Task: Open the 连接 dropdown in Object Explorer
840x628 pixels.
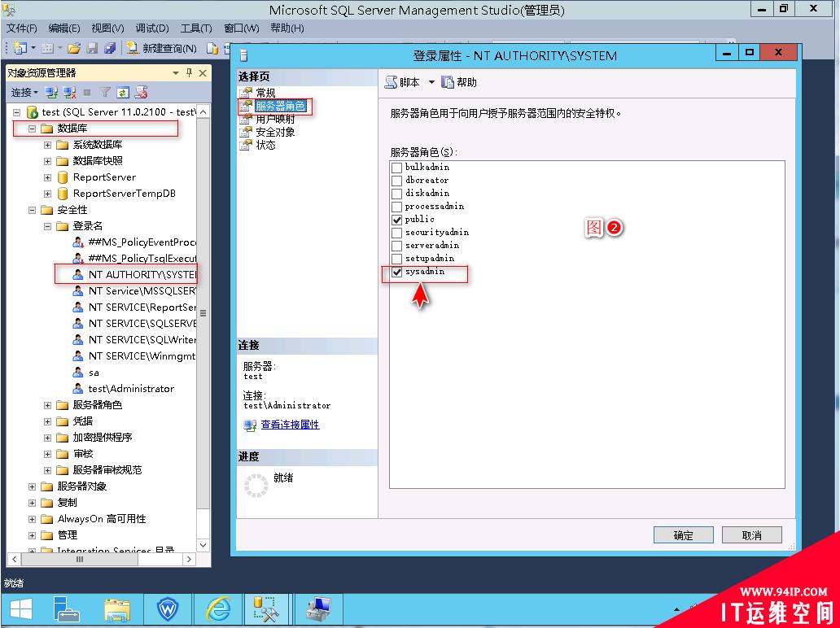Action: pos(24,93)
